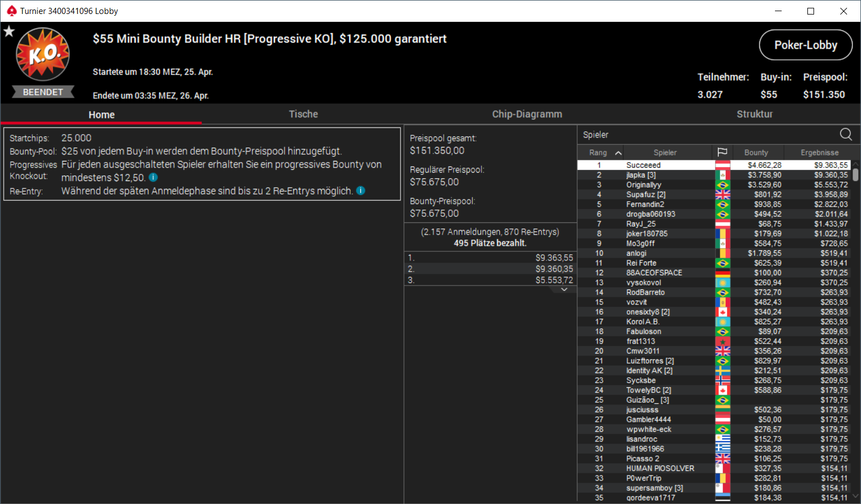Image resolution: width=861 pixels, height=504 pixels.
Task: Click the Rang sort arrow
Action: pos(619,153)
